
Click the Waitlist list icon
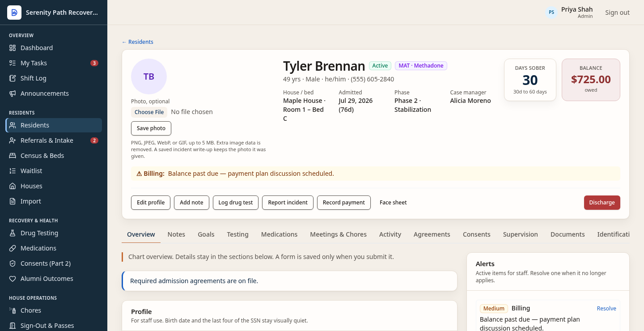pos(13,171)
